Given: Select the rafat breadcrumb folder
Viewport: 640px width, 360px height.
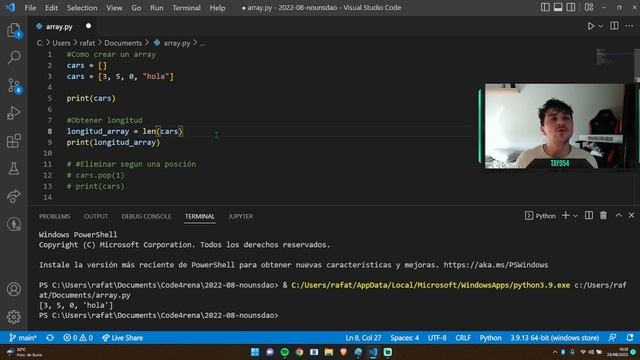Looking at the screenshot, I should [87, 43].
